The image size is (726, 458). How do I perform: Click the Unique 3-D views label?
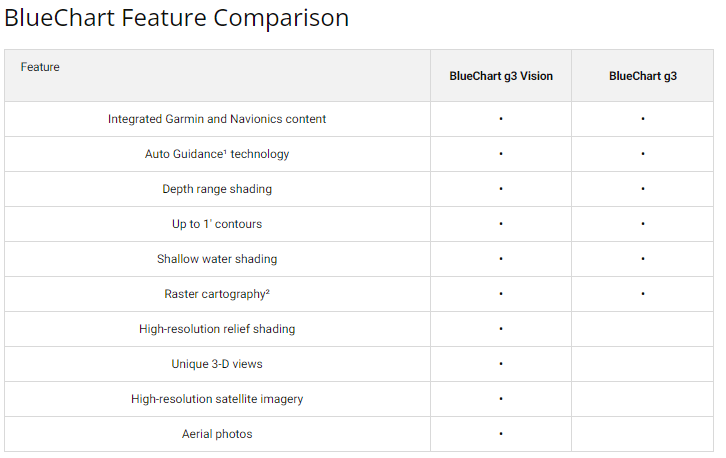(x=217, y=364)
